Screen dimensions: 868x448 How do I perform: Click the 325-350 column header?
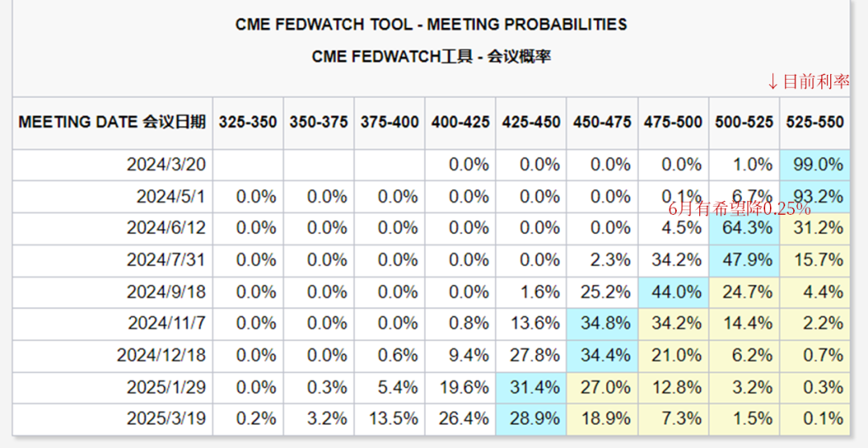[248, 123]
